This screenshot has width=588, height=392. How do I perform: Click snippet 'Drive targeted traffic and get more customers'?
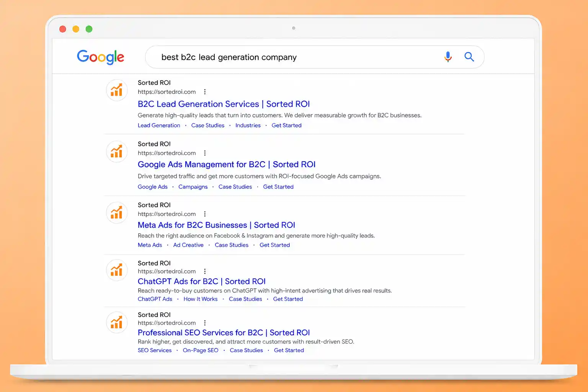click(x=201, y=176)
